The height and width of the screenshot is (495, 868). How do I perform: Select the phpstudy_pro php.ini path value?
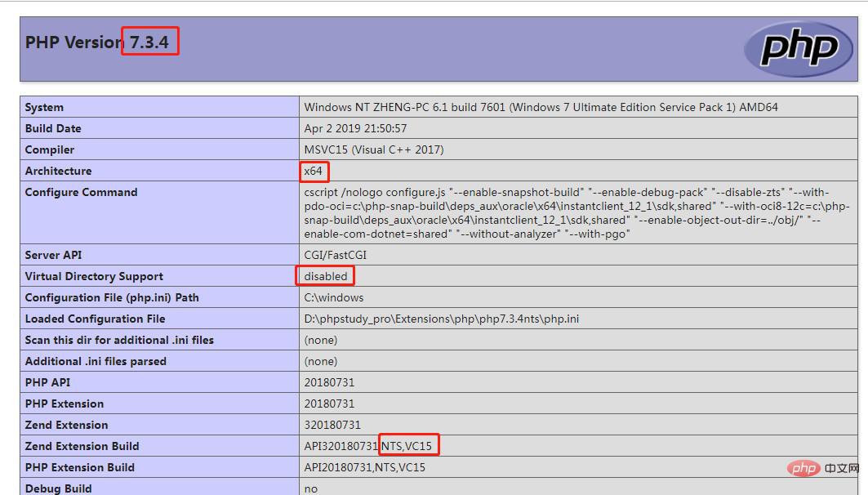[x=441, y=319]
